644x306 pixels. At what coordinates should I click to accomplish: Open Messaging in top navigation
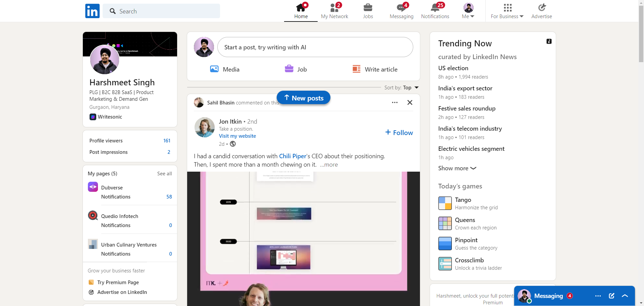tap(401, 11)
